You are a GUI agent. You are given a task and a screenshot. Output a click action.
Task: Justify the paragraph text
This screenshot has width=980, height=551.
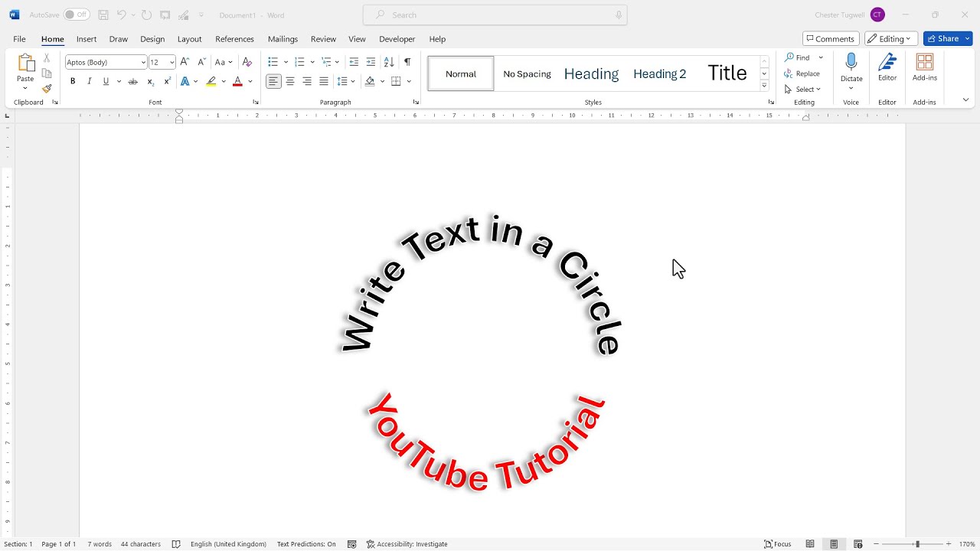[324, 81]
